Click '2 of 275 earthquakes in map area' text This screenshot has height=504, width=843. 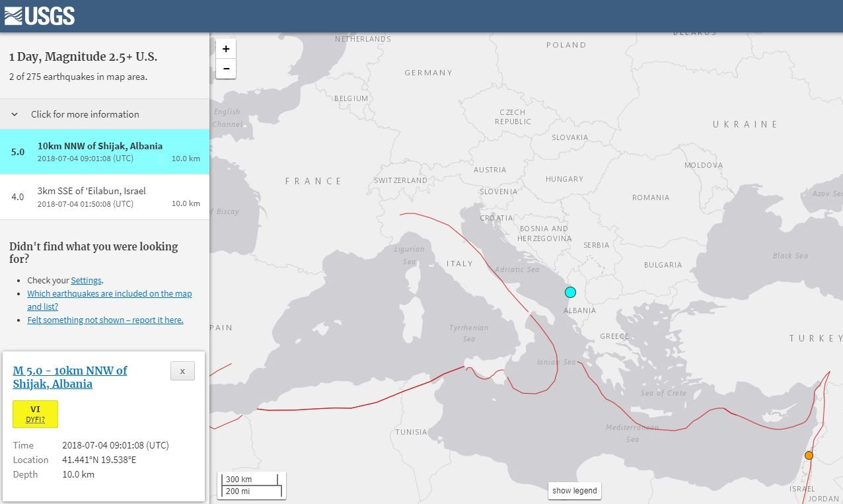pyautogui.click(x=78, y=77)
